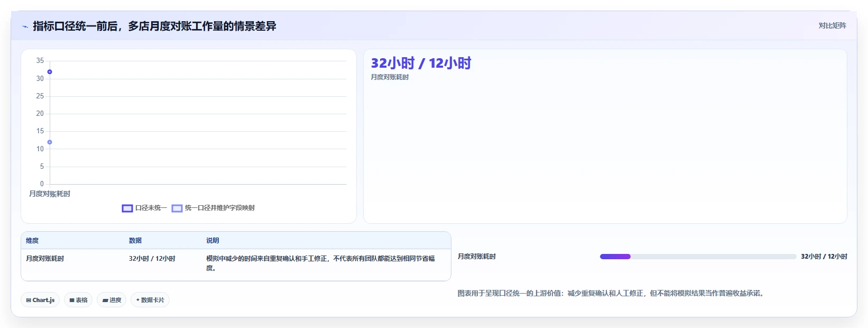Click the large 32小时 / 12小时 card value
Viewport: 868px width, 328px height.
[x=421, y=63]
